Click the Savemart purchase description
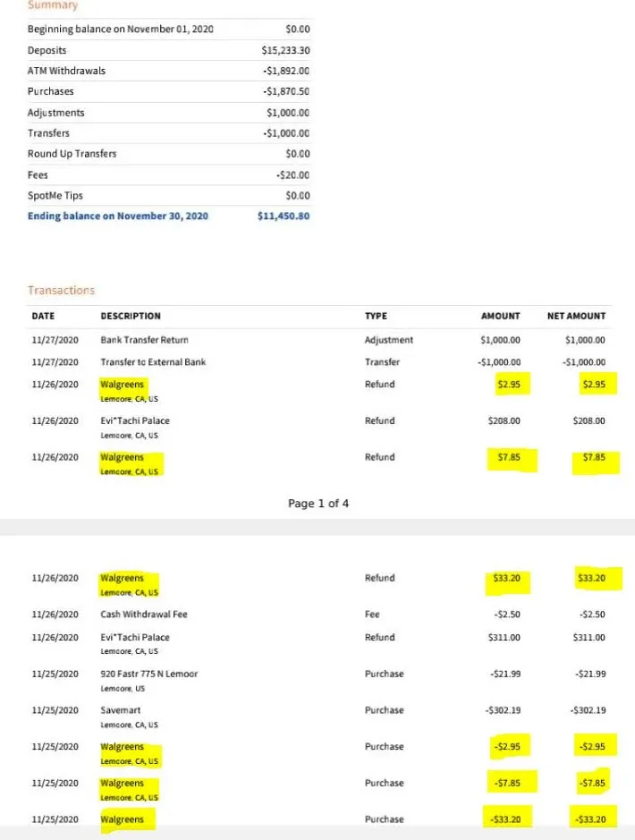 (121, 710)
